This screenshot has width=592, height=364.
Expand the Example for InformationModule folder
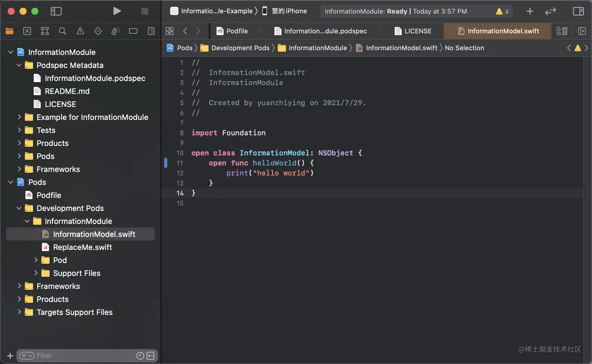[x=19, y=117]
